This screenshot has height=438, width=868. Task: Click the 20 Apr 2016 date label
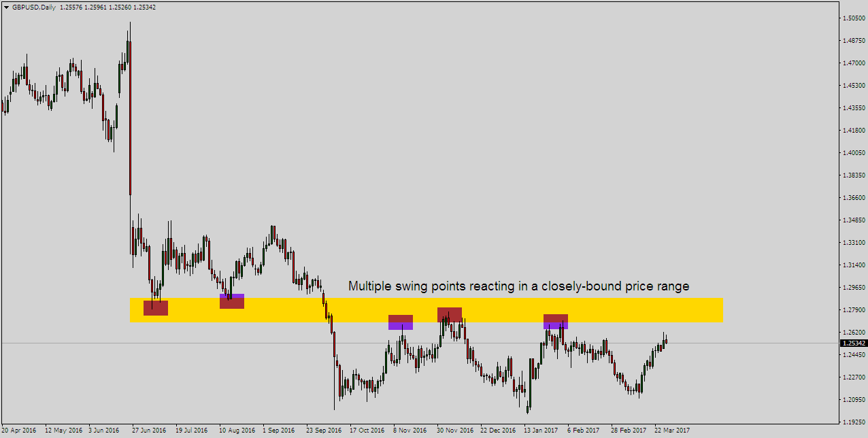pos(18,431)
